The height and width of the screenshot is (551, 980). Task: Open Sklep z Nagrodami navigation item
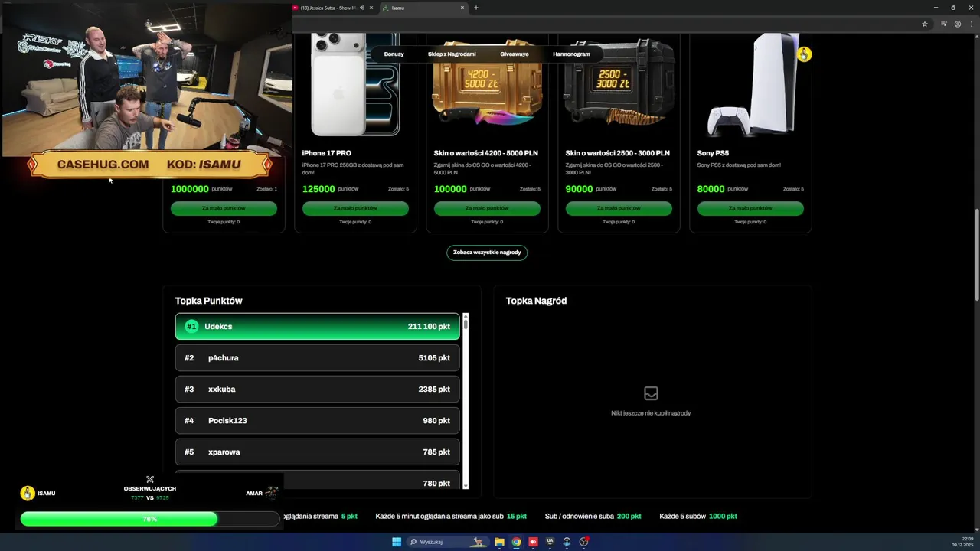click(x=452, y=54)
